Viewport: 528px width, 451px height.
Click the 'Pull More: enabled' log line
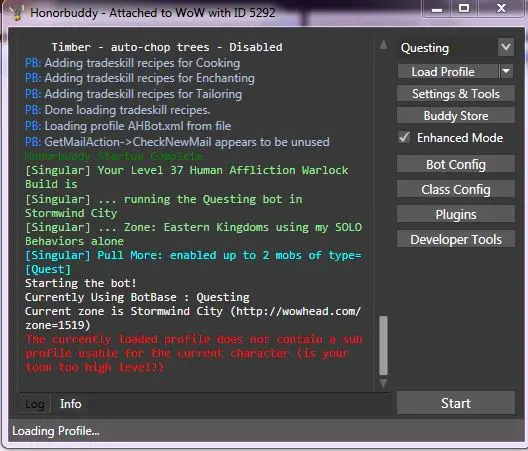(193, 262)
